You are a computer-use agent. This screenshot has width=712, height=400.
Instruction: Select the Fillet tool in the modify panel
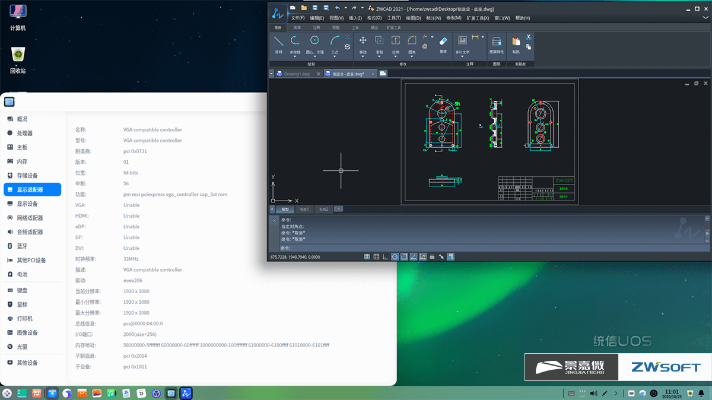point(412,44)
